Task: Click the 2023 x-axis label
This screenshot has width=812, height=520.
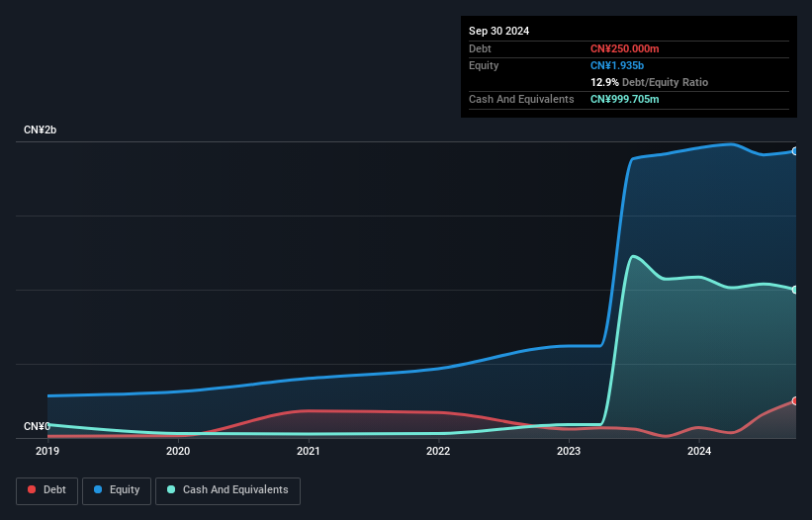Action: click(x=569, y=451)
